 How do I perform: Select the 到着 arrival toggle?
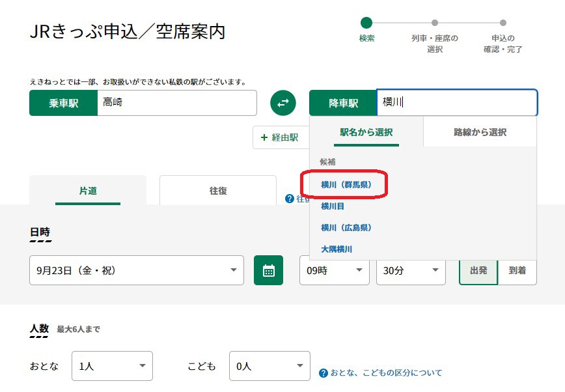point(517,270)
